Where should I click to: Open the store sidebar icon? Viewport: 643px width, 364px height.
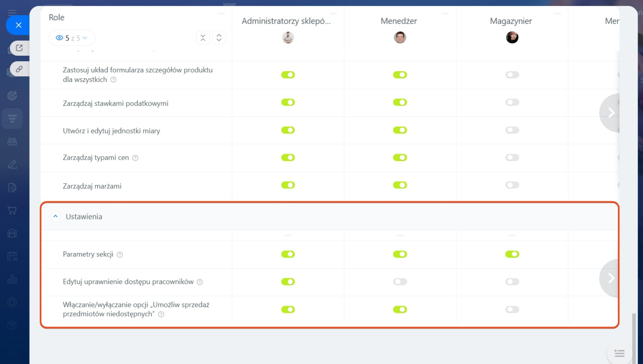point(12,233)
